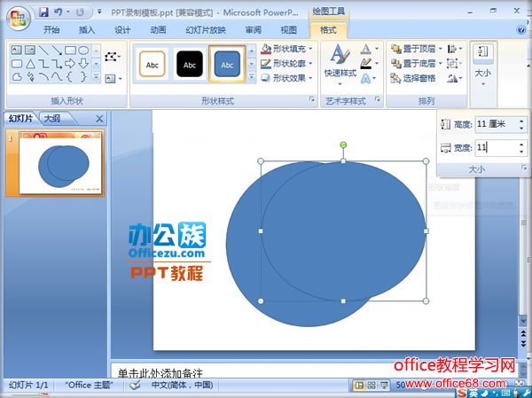This screenshot has height=398, width=532.
Task: Switch to the 动画 tab
Action: click(x=158, y=30)
